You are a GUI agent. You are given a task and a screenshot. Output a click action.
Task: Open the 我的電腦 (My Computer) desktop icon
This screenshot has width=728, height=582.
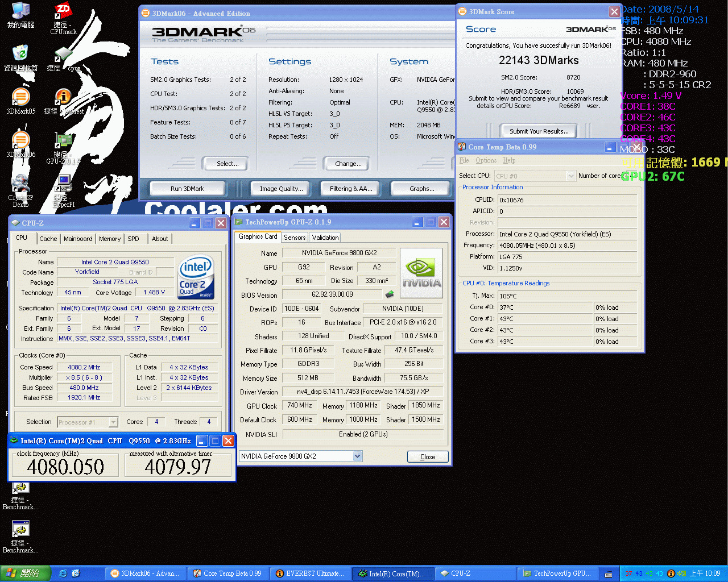(20, 15)
